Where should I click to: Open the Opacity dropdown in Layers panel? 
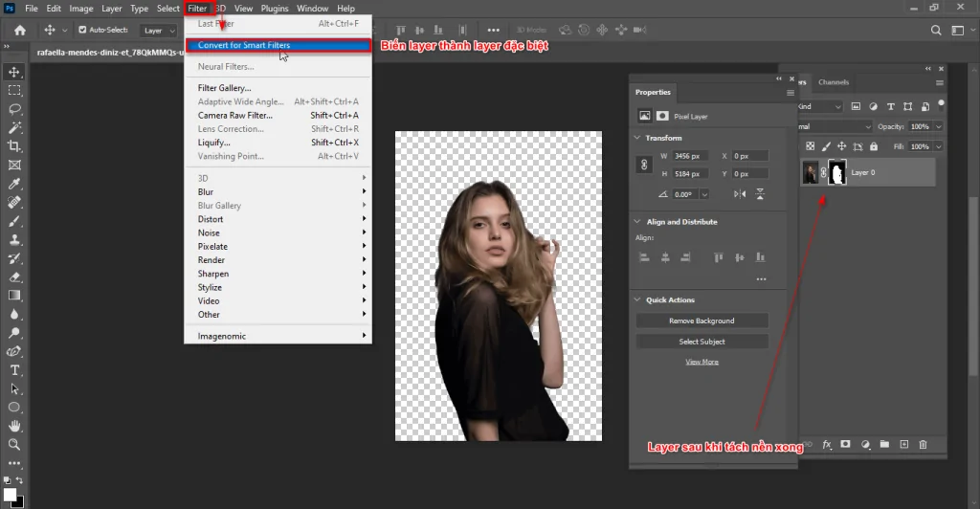point(938,126)
